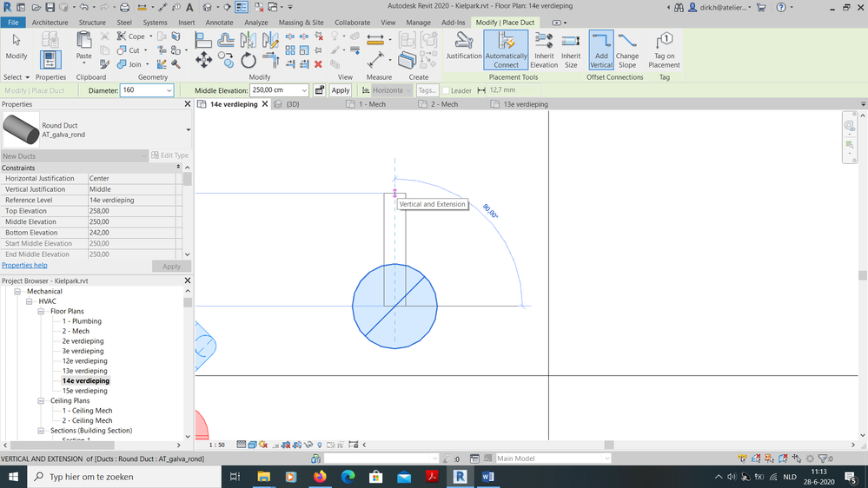Click the Properties help link
The width and height of the screenshot is (868, 488).
(x=24, y=265)
